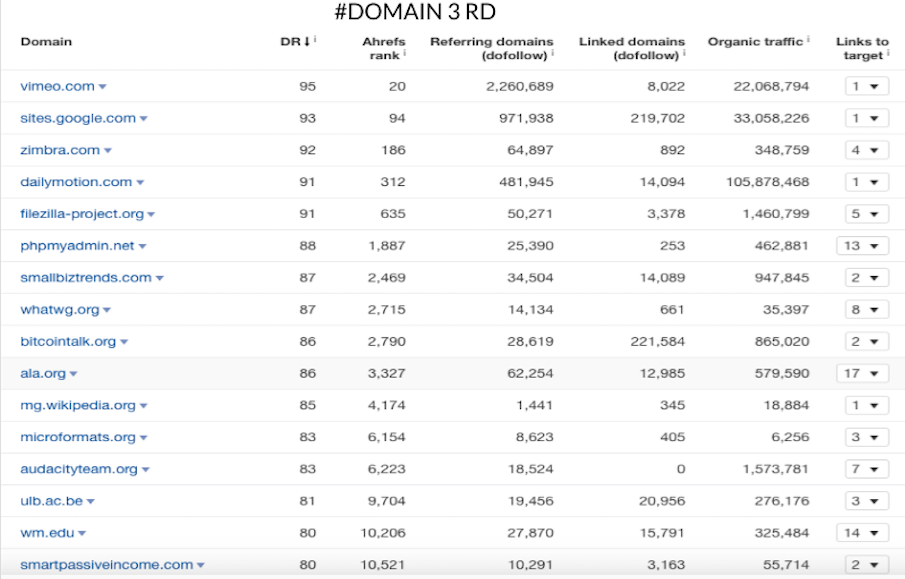Open dailymotion.com domain link
The height and width of the screenshot is (579, 905).
(76, 182)
